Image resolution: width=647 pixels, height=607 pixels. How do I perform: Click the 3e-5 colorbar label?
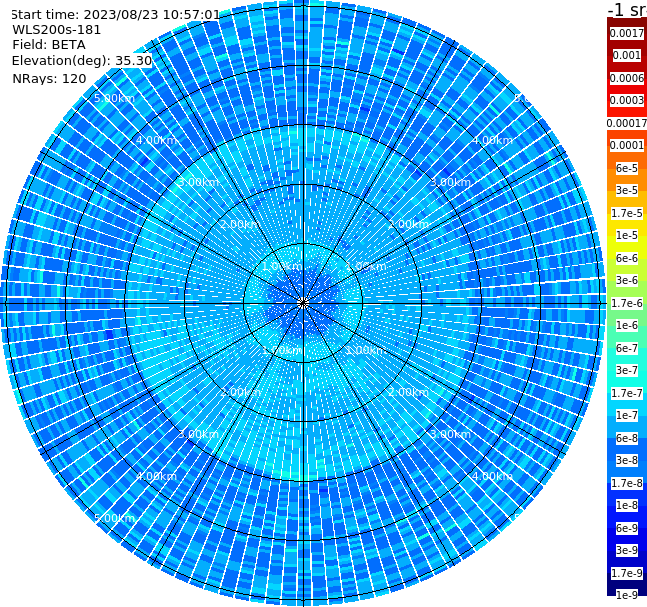point(627,190)
